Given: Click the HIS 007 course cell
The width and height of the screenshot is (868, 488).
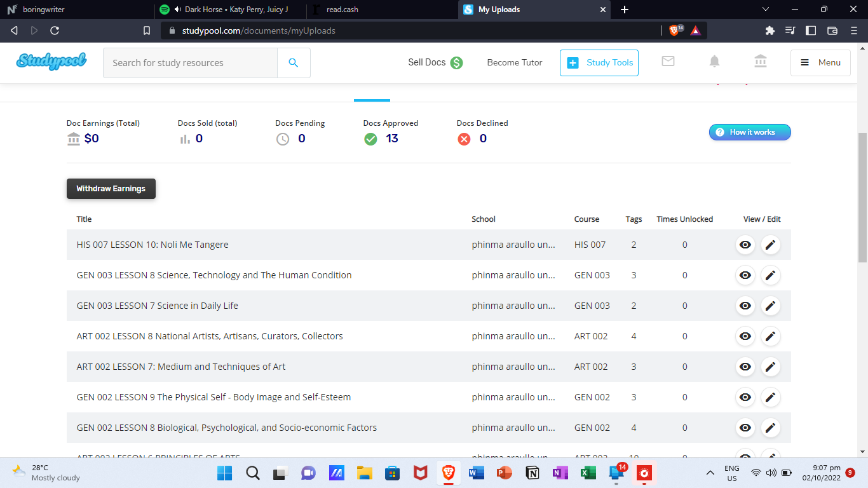Looking at the screenshot, I should pyautogui.click(x=590, y=245).
